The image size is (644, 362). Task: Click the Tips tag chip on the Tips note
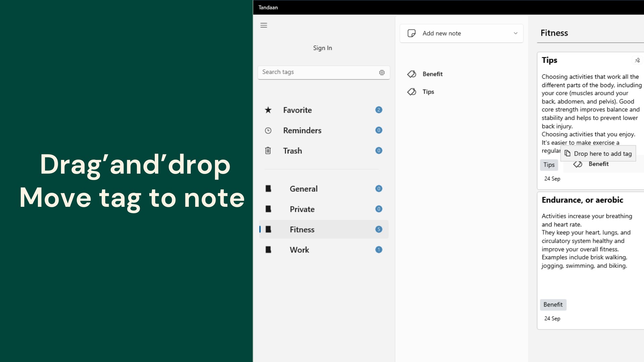click(549, 165)
